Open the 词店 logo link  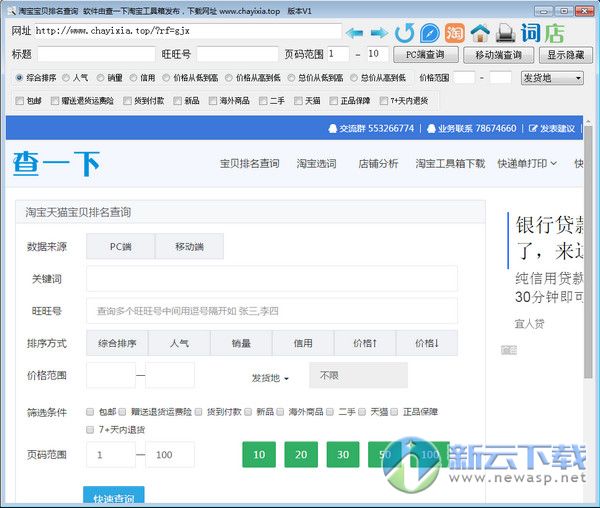(543, 33)
